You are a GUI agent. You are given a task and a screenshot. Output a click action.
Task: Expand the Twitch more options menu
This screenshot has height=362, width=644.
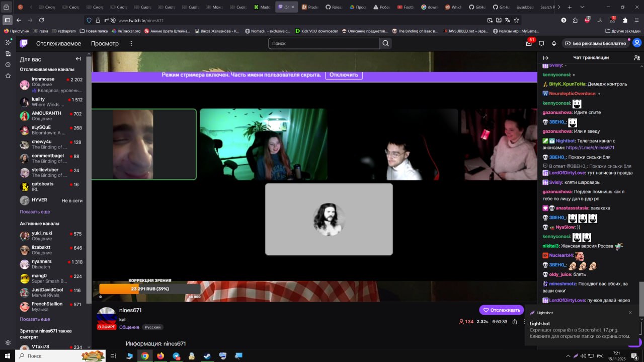coord(131,43)
